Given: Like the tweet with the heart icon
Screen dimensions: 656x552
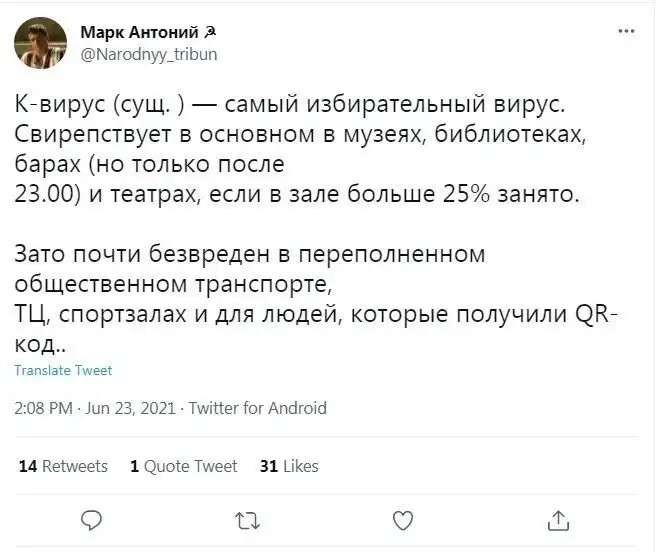Looking at the screenshot, I should [x=402, y=520].
